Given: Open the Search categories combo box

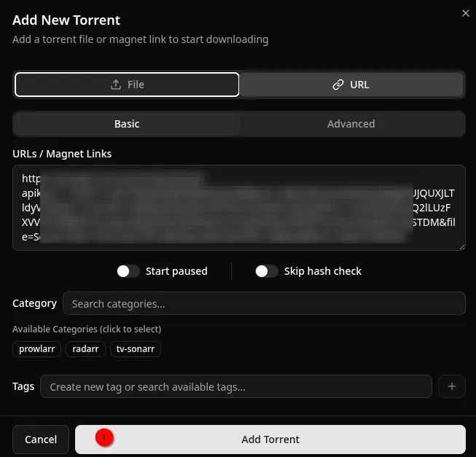Looking at the screenshot, I should 264,304.
